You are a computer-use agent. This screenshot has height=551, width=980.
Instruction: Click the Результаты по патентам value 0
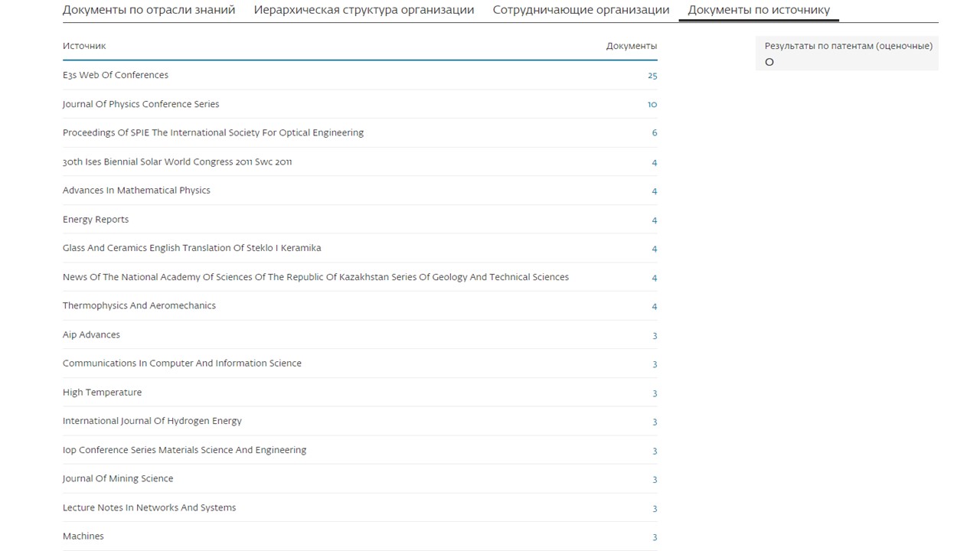click(769, 62)
